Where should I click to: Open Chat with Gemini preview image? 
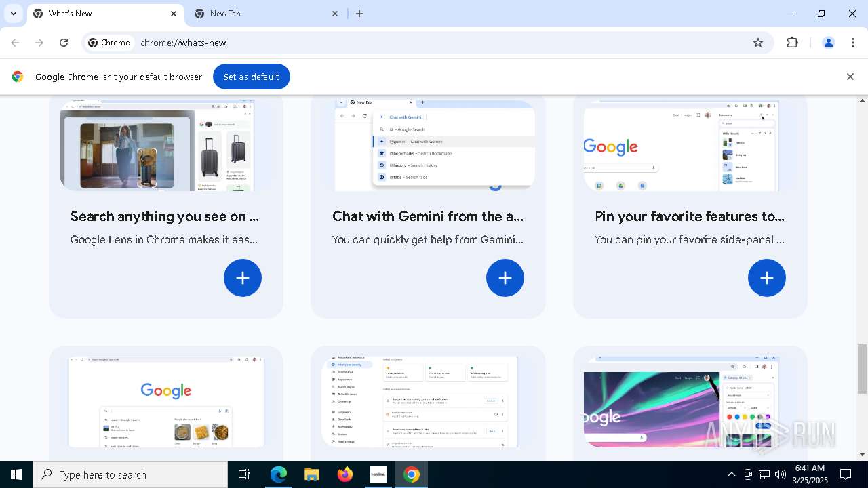pyautogui.click(x=435, y=146)
